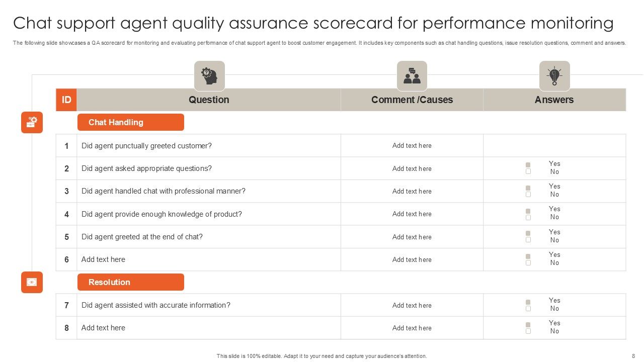Click the thinking head icon above Question
644x362 pixels.
click(209, 76)
